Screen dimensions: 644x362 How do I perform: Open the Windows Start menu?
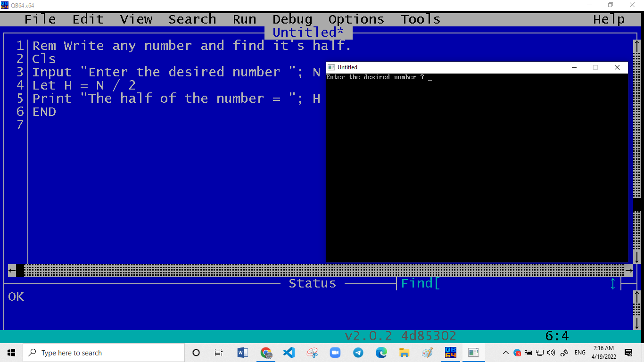click(x=11, y=353)
